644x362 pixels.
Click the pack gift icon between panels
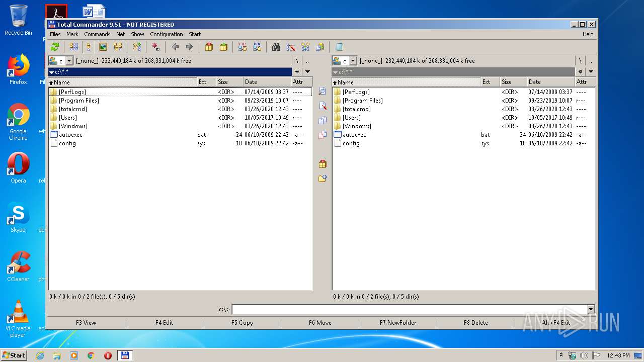[x=323, y=164]
